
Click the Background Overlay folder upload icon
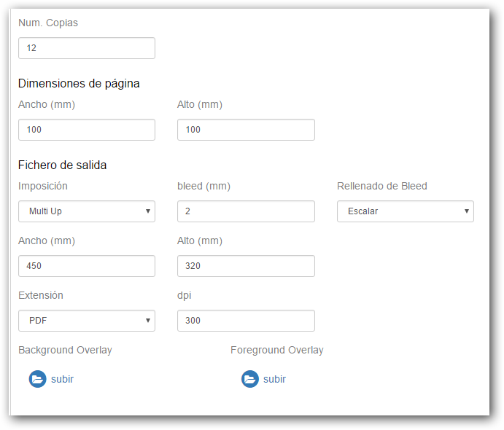point(38,379)
